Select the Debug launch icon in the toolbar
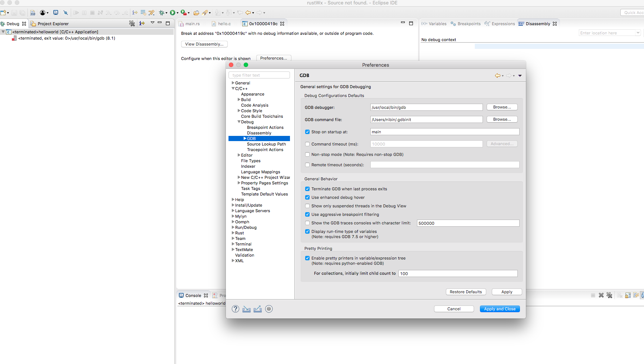The image size is (644, 364). 162,13
